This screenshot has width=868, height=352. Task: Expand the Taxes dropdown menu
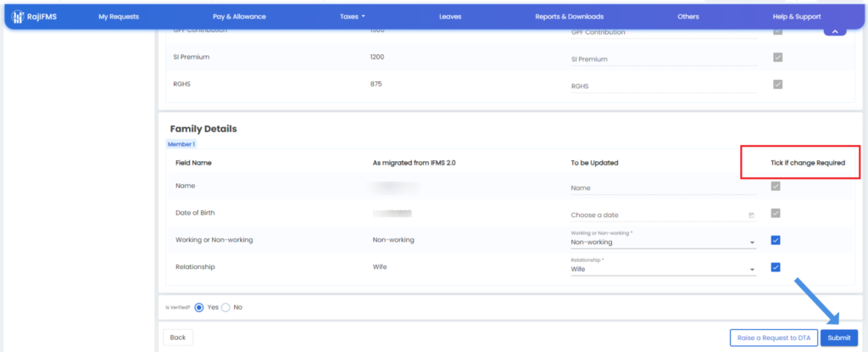(x=353, y=17)
